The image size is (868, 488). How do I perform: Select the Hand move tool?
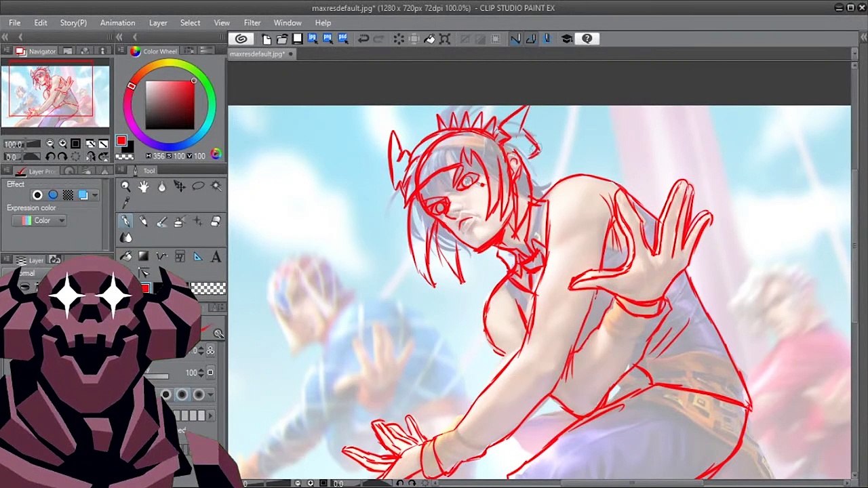click(144, 186)
